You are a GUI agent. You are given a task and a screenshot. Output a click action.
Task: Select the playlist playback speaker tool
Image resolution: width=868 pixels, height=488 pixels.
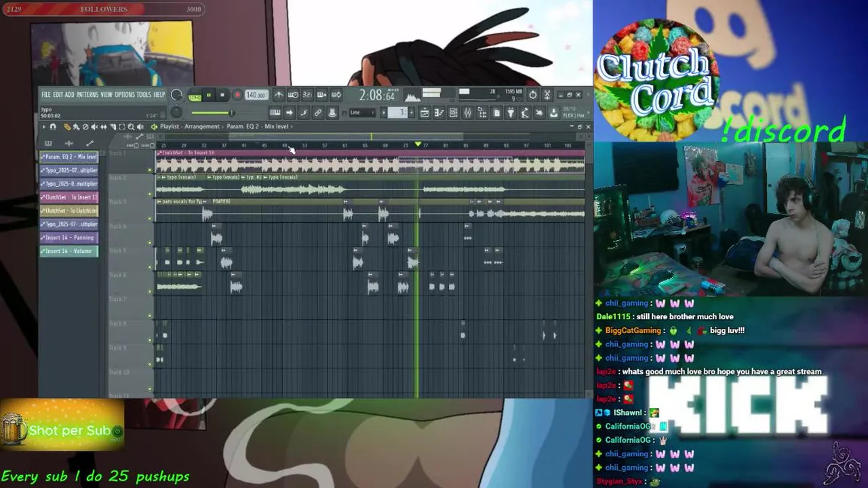140,127
